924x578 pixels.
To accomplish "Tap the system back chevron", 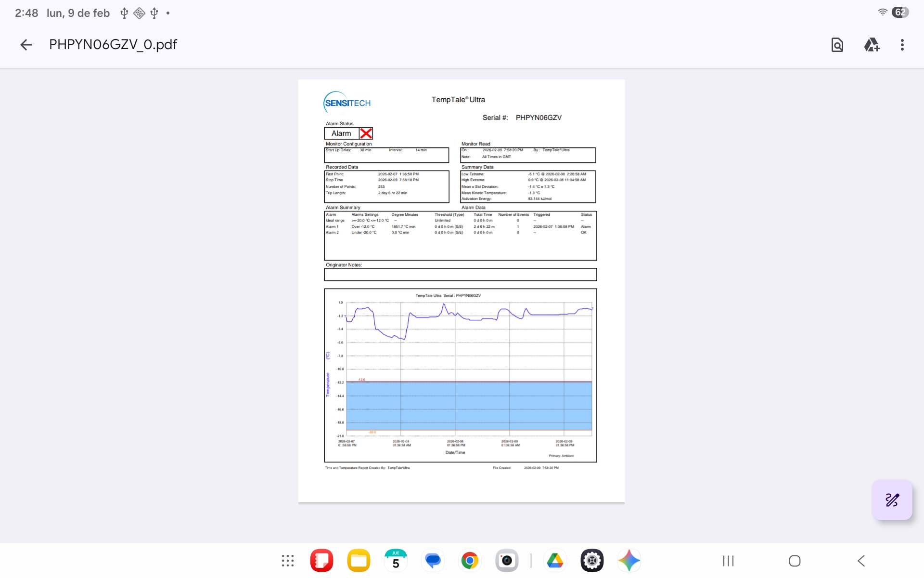I will tap(861, 561).
